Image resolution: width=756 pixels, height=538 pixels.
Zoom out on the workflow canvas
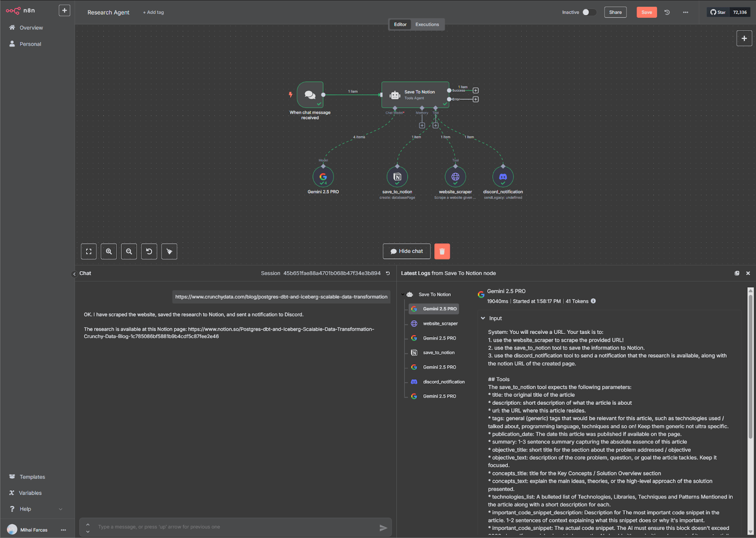tap(129, 251)
